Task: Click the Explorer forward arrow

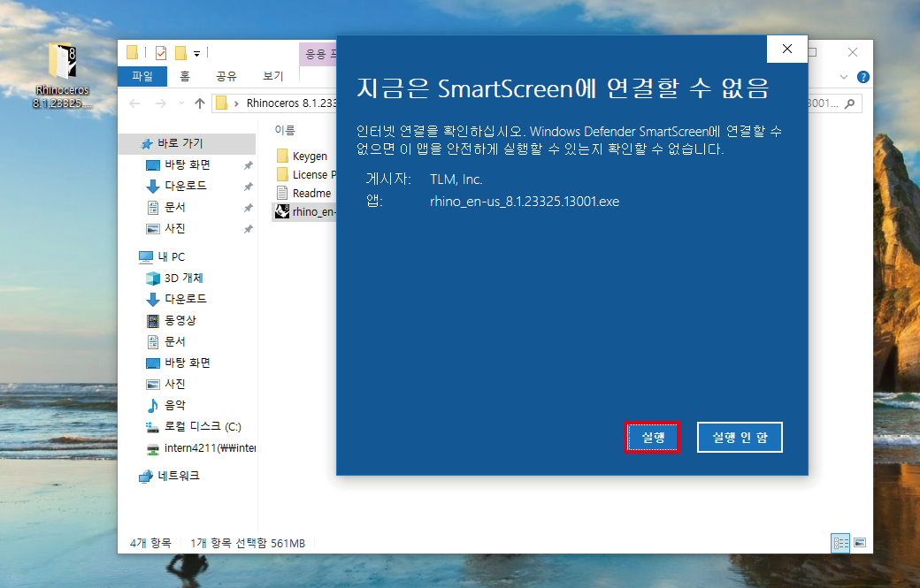Action: tap(161, 103)
